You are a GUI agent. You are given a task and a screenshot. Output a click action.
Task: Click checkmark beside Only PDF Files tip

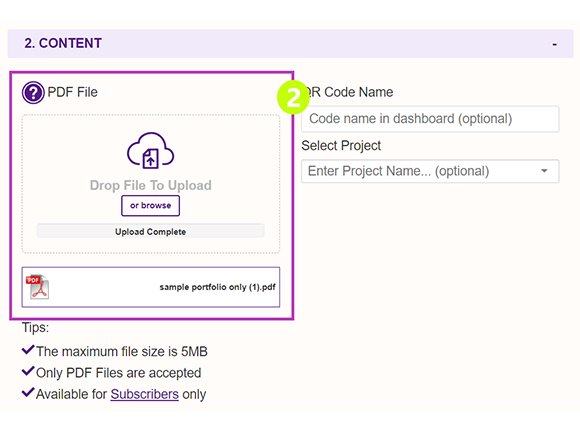(28, 371)
